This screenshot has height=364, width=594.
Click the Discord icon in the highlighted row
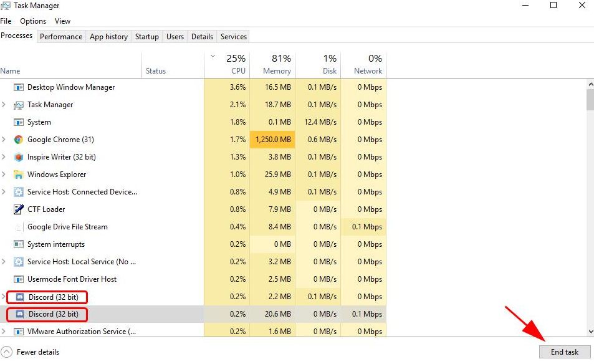point(19,314)
